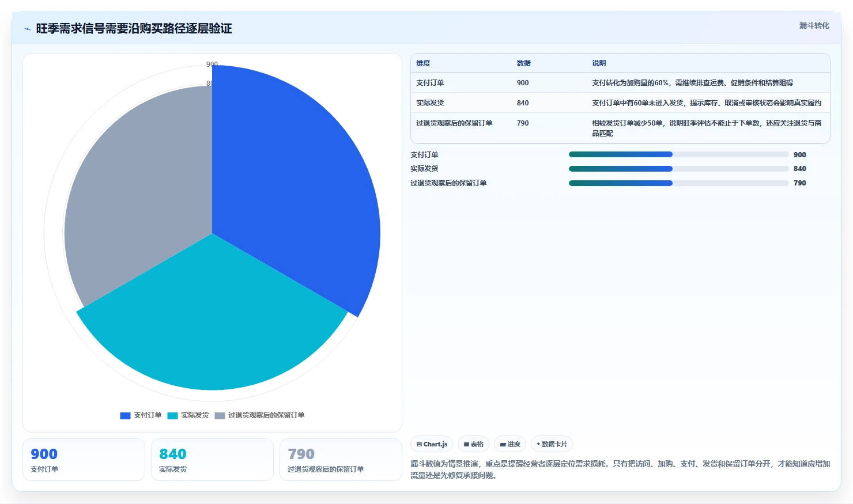Click the title 旺季需求信号需要沿购买路径逐层验证

point(134,29)
